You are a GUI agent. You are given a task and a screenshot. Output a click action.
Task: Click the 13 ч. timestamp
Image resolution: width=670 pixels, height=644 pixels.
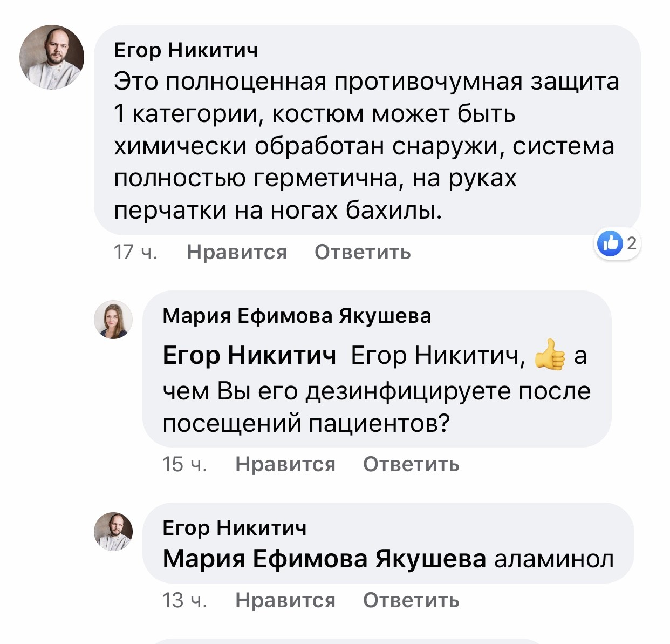pos(184,600)
